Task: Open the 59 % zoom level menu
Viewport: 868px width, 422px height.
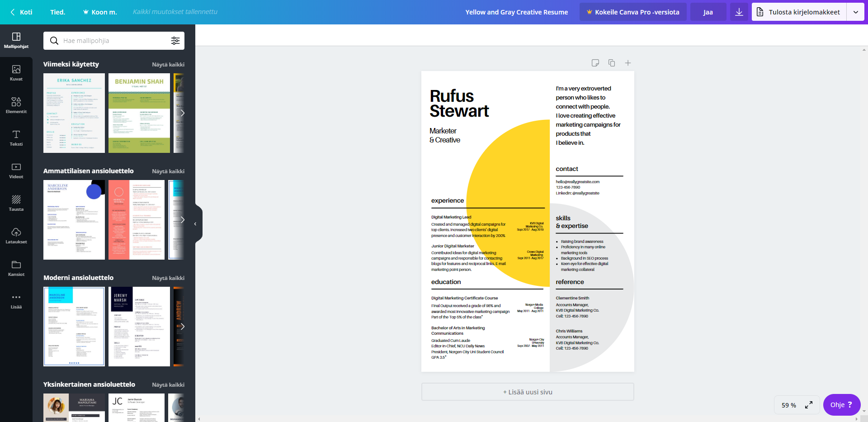Action: 788,405
